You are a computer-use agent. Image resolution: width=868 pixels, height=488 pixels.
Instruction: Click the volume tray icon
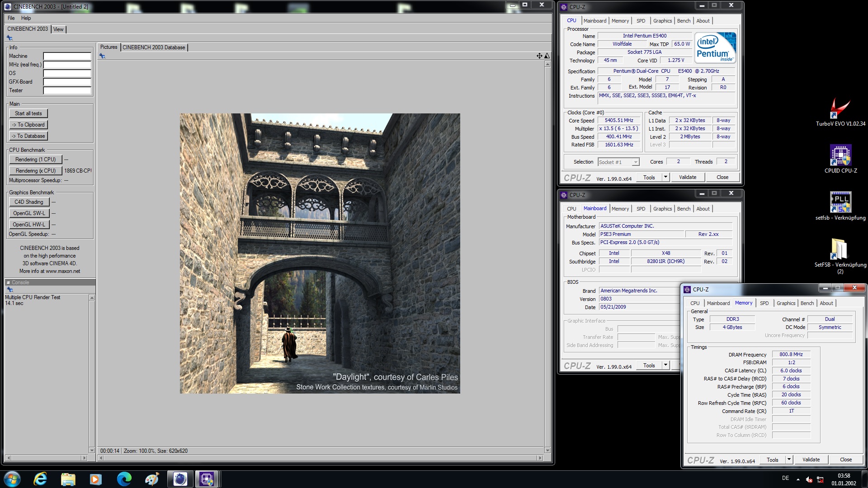click(809, 479)
